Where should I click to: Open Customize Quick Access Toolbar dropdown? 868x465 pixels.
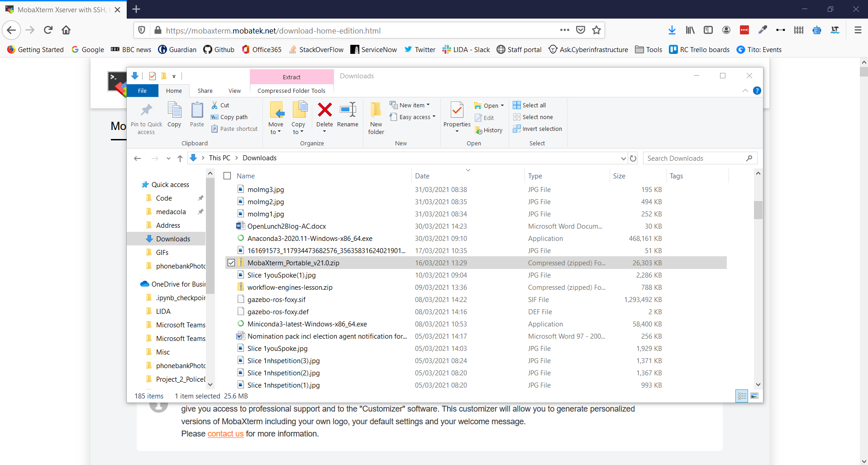(x=174, y=77)
